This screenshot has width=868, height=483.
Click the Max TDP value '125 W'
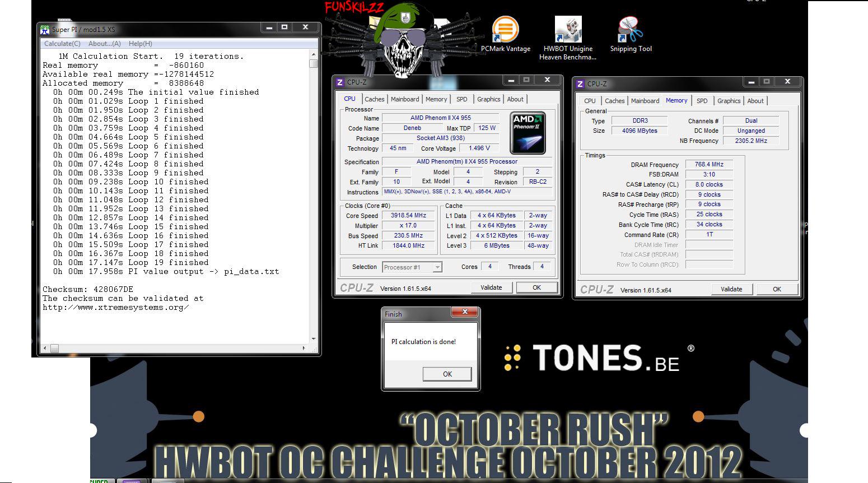click(487, 128)
